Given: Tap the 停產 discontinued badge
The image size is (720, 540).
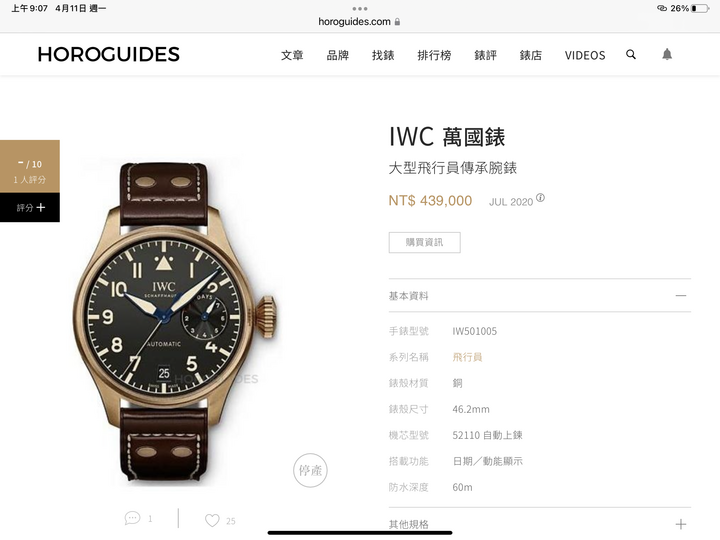Looking at the screenshot, I should coord(310,470).
